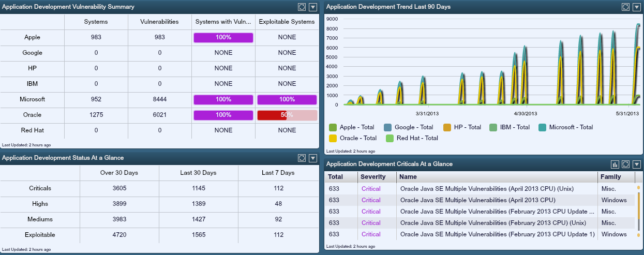Open Vulnerability Summary panel dropdown menu
The width and height of the screenshot is (644, 255).
[x=312, y=7]
